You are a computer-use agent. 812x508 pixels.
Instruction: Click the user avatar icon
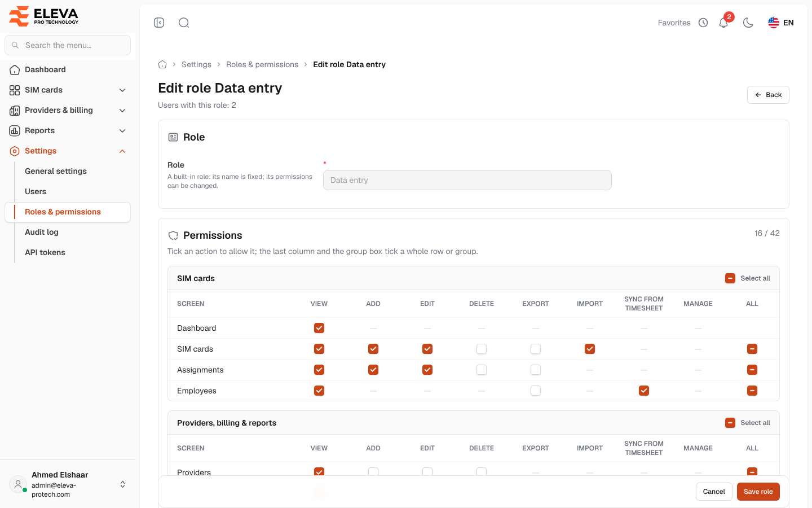[18, 484]
